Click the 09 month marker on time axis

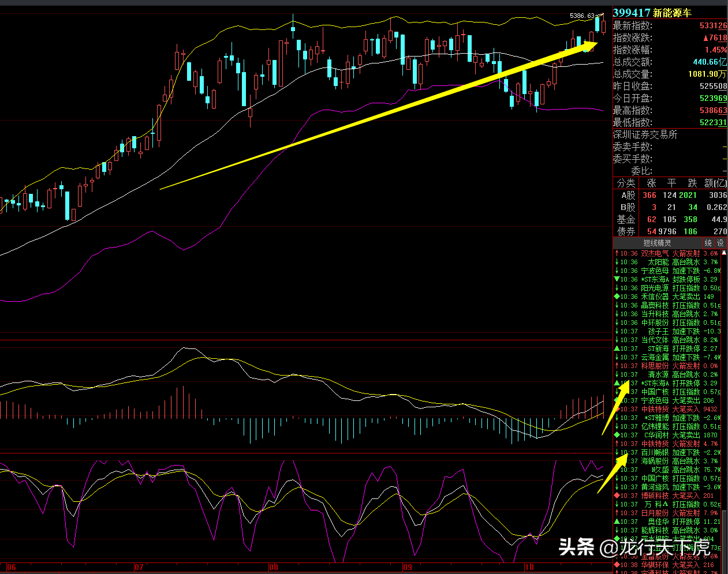[x=408, y=567]
